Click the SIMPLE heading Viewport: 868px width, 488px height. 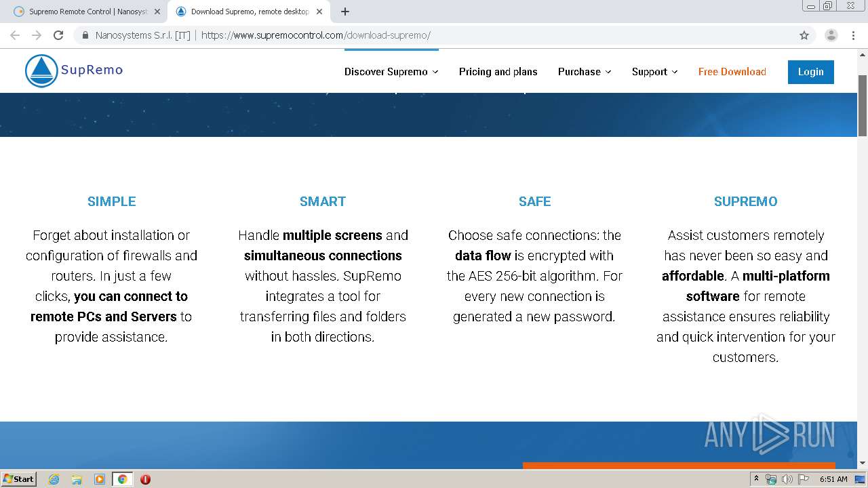pos(112,201)
